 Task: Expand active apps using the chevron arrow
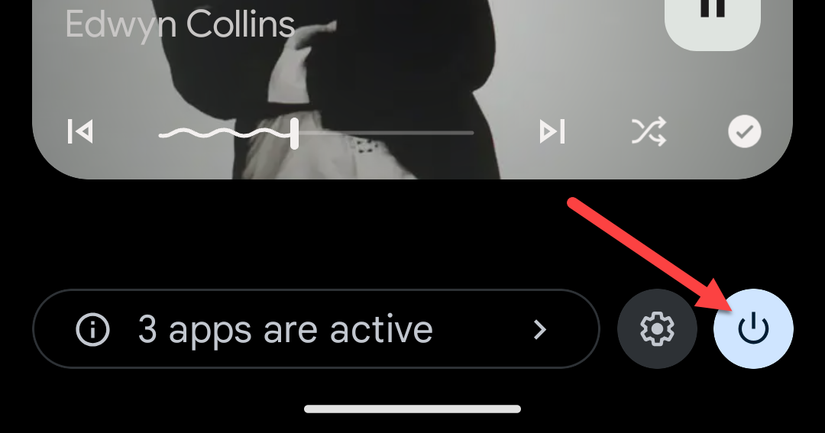tap(540, 330)
